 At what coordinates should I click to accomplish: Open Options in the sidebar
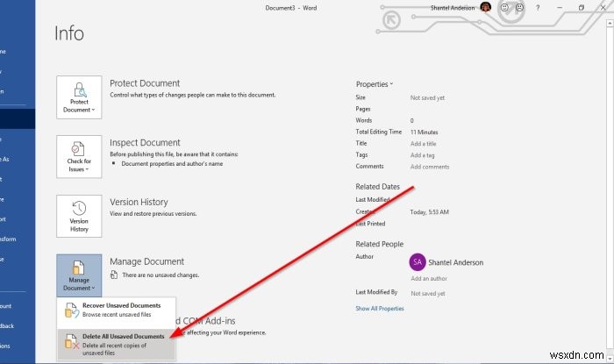(16, 346)
